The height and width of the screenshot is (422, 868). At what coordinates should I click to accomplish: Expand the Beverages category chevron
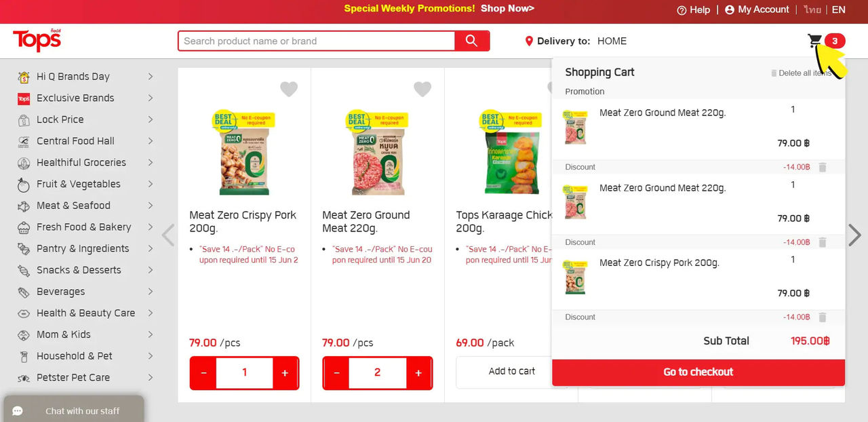pos(151,292)
